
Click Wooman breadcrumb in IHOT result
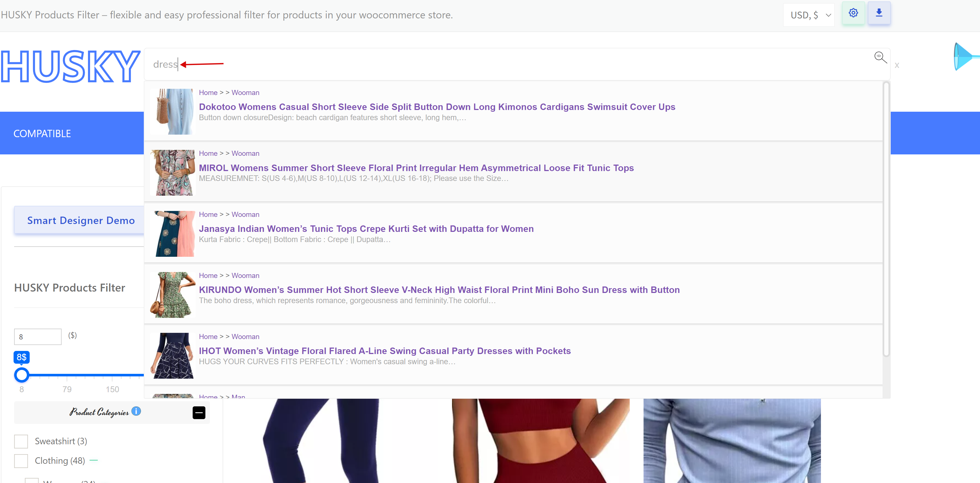coord(245,336)
